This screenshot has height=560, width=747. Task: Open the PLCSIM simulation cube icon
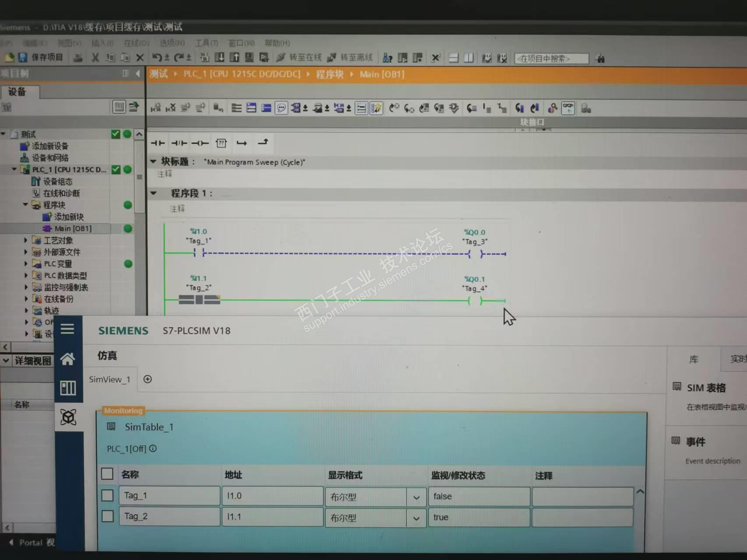pyautogui.click(x=68, y=417)
